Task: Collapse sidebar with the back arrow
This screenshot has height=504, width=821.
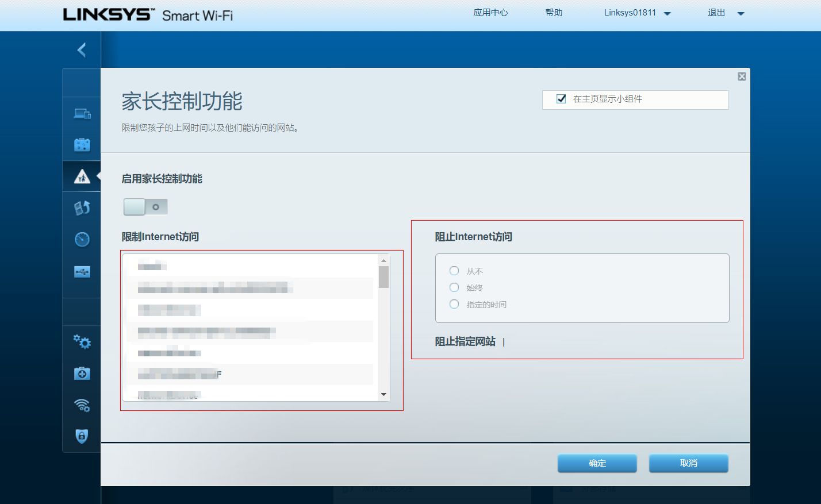Action: click(82, 50)
